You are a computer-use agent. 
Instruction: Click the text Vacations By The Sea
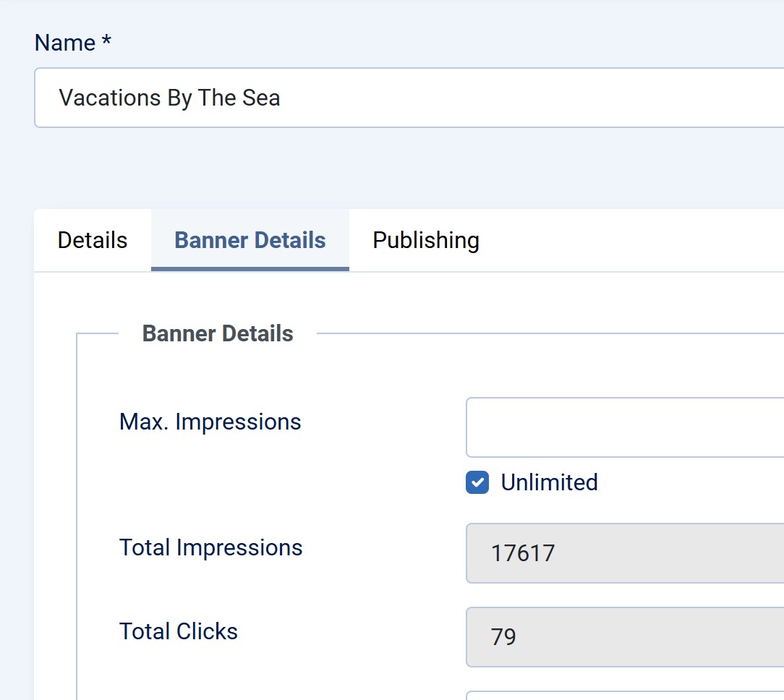(x=169, y=98)
